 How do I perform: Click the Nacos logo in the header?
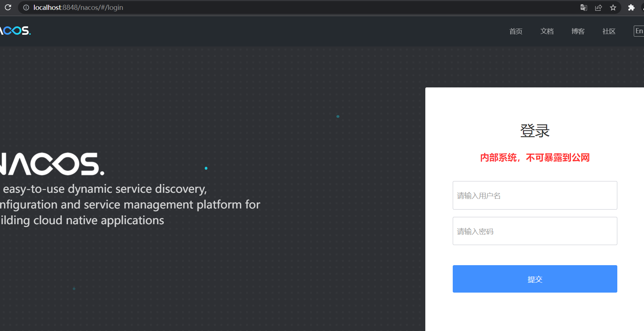tap(15, 31)
